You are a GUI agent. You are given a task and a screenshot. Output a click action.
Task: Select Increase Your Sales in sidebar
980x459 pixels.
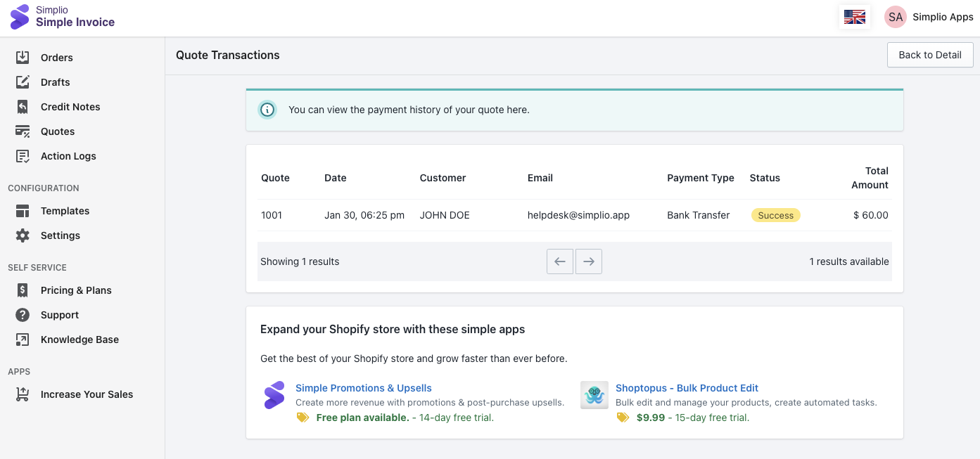[87, 394]
